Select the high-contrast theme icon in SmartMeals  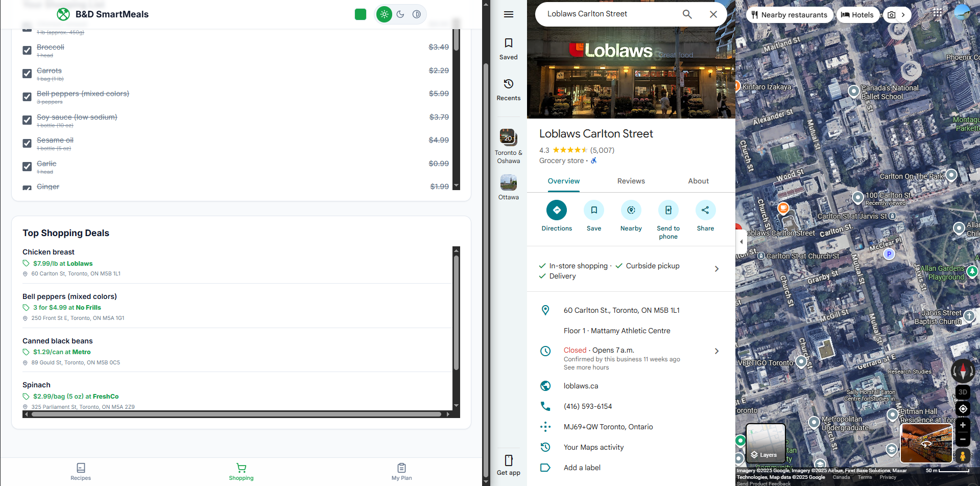pyautogui.click(x=417, y=14)
